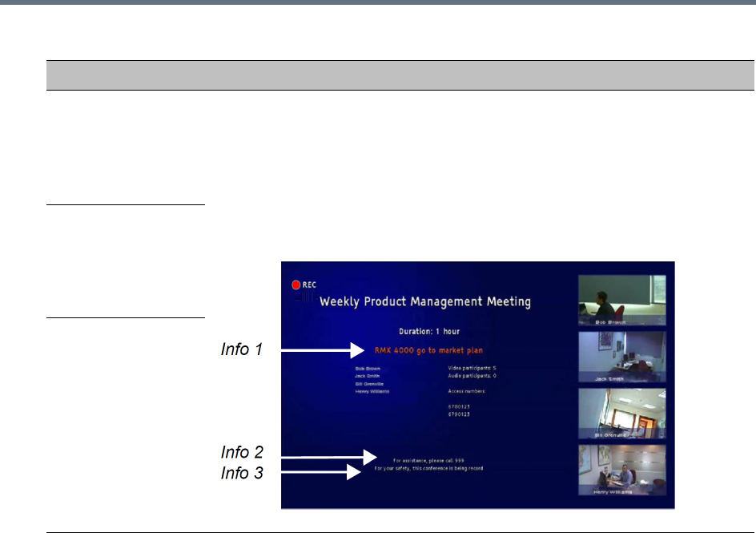Open Bill Grenville's video thumbnail
Image resolution: width=756 pixels, height=533 pixels.
(x=622, y=414)
